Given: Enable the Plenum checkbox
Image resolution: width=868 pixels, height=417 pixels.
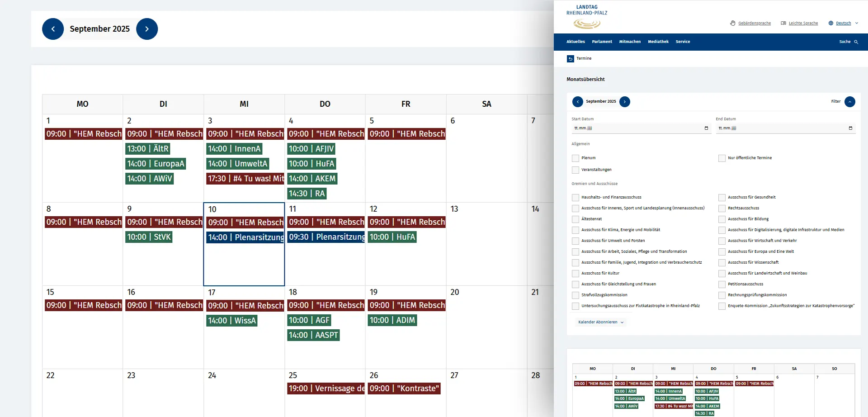Looking at the screenshot, I should pyautogui.click(x=576, y=158).
